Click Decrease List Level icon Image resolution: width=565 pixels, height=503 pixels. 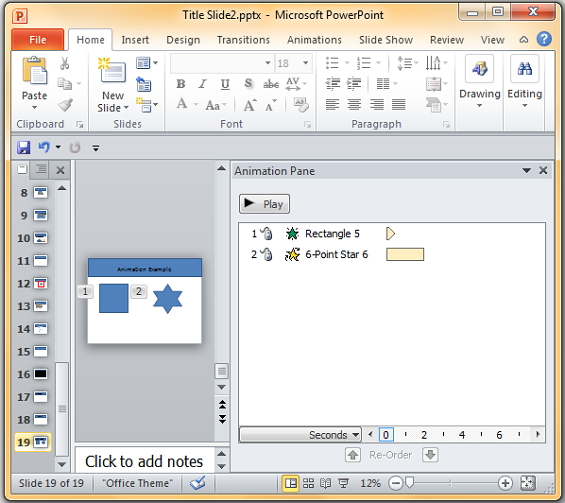pos(332,84)
